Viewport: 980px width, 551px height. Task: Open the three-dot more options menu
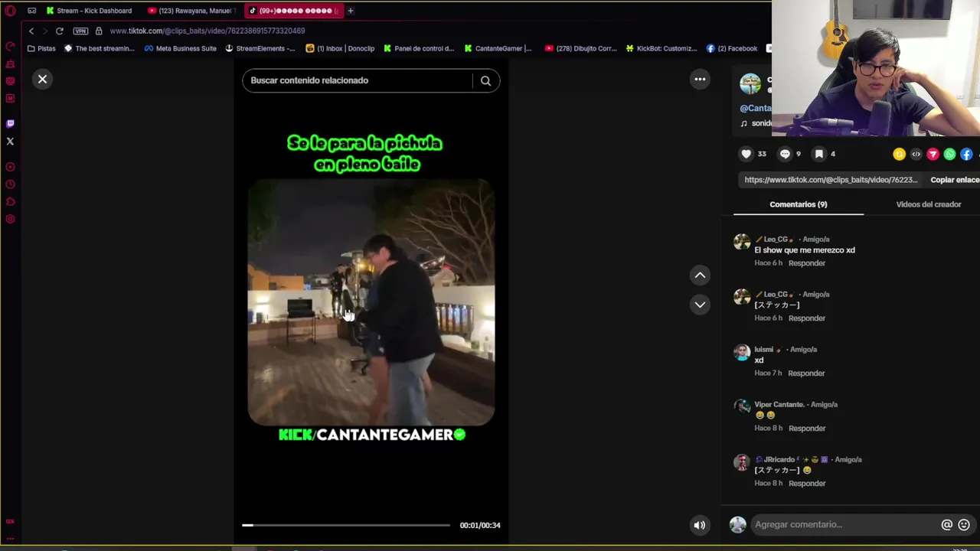tap(700, 80)
